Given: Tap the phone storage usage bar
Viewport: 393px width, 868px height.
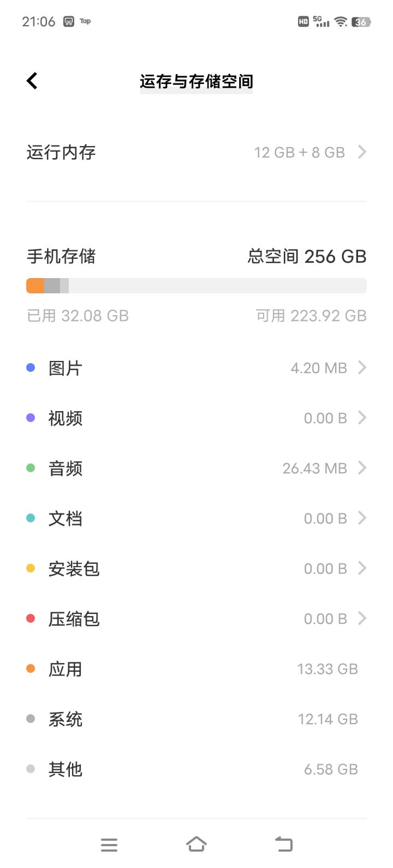Looking at the screenshot, I should pyautogui.click(x=196, y=286).
